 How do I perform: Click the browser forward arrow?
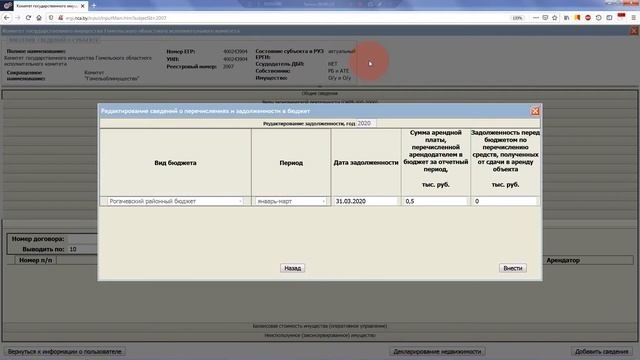[x=17, y=18]
